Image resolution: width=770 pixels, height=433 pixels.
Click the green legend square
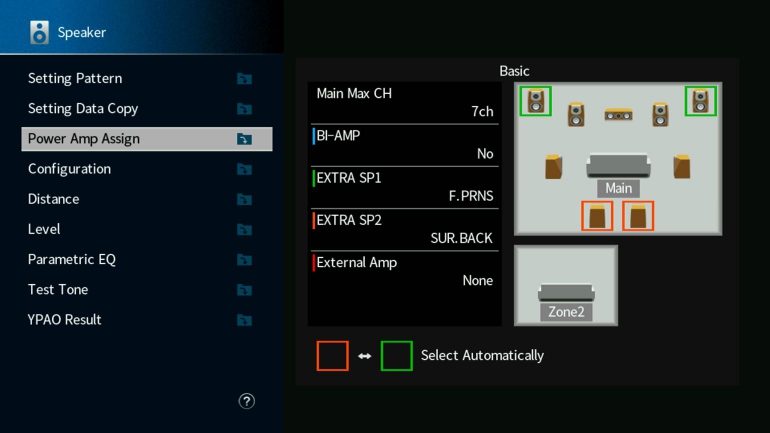click(396, 355)
